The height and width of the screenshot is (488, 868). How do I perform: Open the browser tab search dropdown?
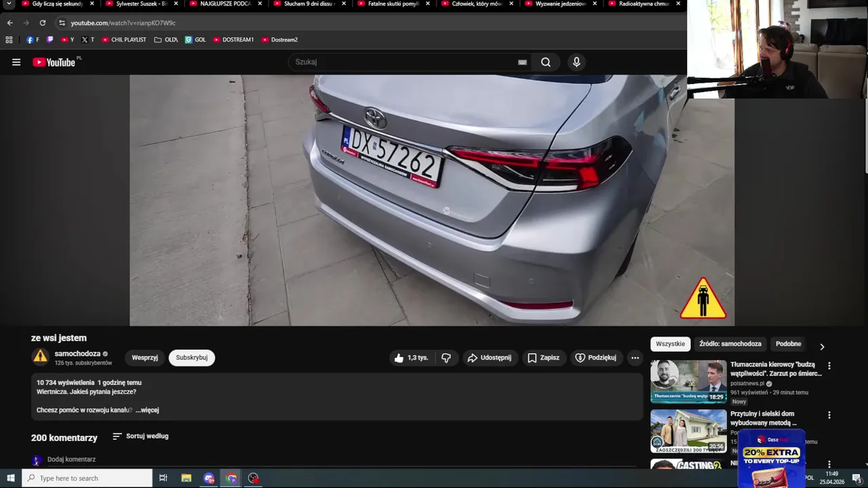click(8, 4)
